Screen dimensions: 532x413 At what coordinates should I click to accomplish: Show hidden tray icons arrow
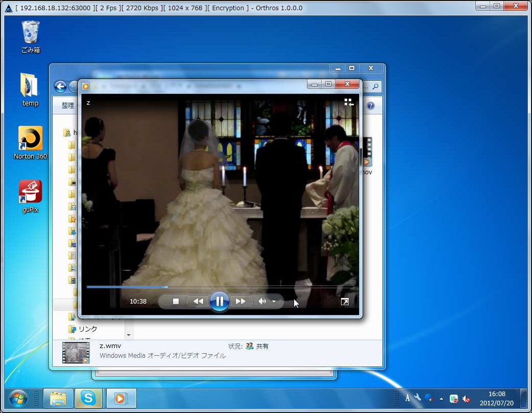(x=442, y=399)
